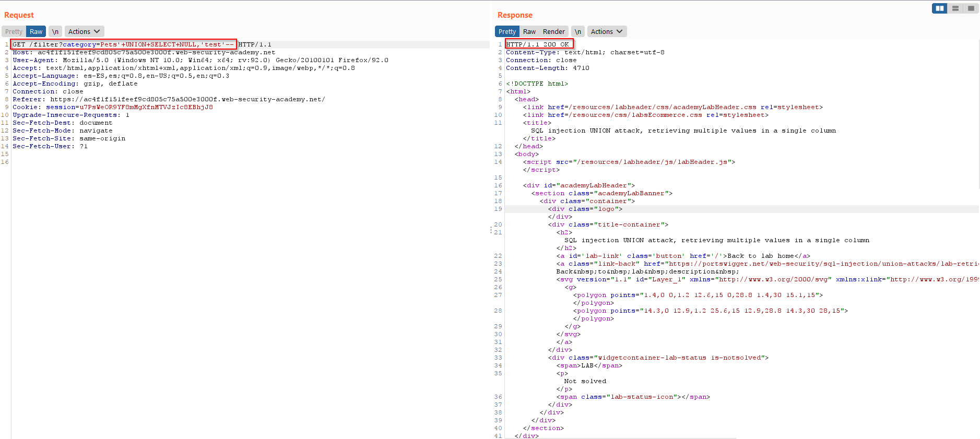Select the Host header line
The image size is (980, 439).
(144, 52)
